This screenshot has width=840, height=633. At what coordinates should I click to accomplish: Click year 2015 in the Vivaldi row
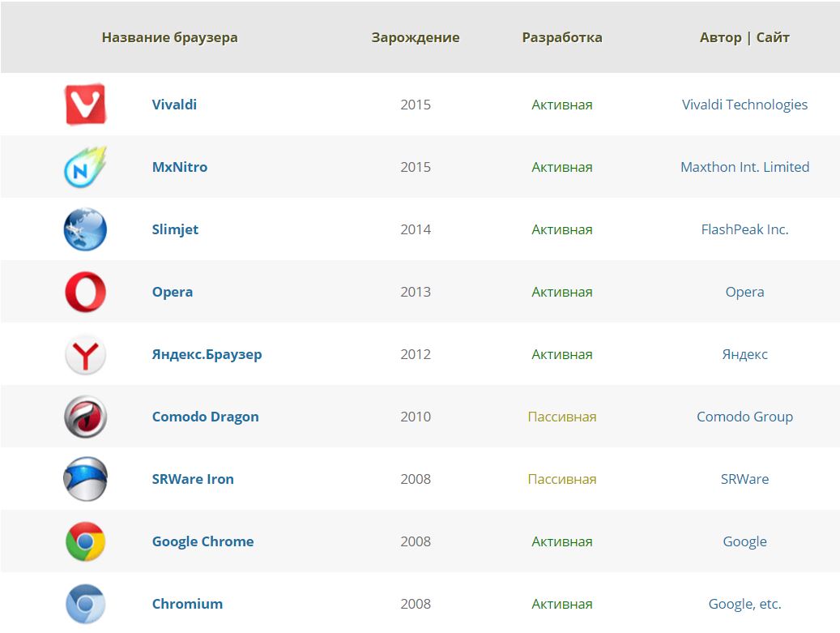click(x=416, y=105)
